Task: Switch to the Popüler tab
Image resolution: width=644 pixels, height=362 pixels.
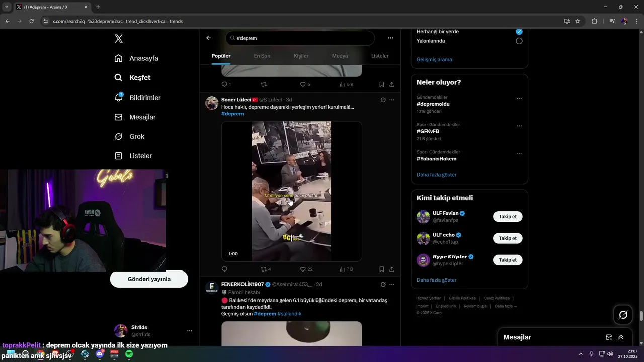Action: pyautogui.click(x=221, y=56)
